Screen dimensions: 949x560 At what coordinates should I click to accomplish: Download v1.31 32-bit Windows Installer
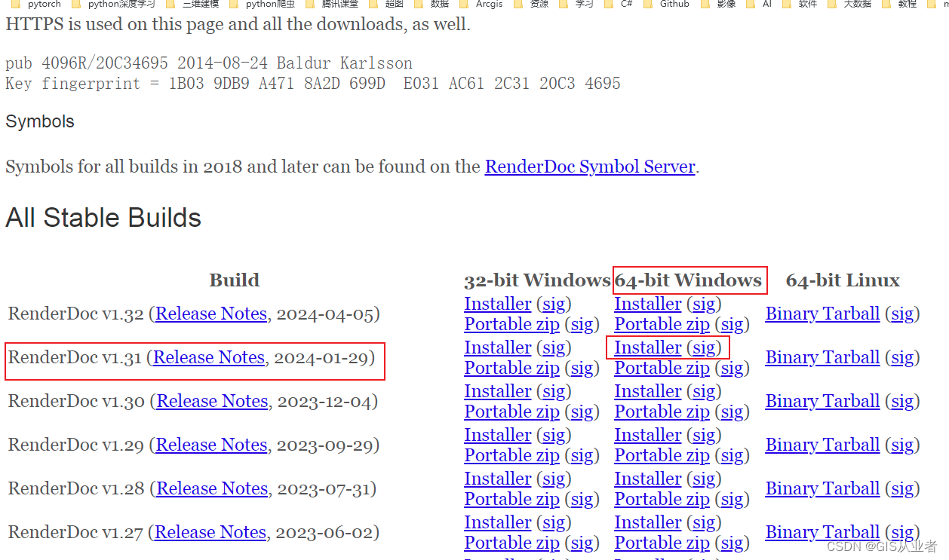pos(498,347)
